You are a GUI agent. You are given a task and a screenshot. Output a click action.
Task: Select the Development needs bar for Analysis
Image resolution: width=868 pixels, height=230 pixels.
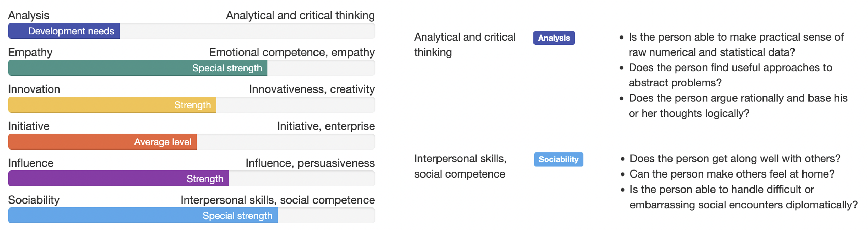click(64, 31)
